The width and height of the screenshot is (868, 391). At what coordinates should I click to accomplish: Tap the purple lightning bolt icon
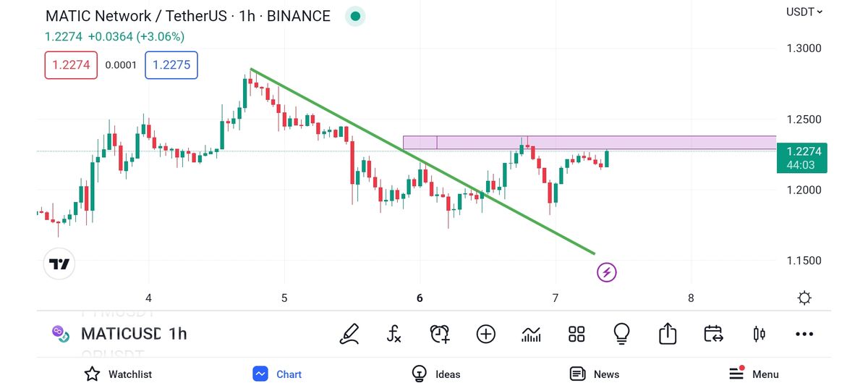(x=607, y=272)
